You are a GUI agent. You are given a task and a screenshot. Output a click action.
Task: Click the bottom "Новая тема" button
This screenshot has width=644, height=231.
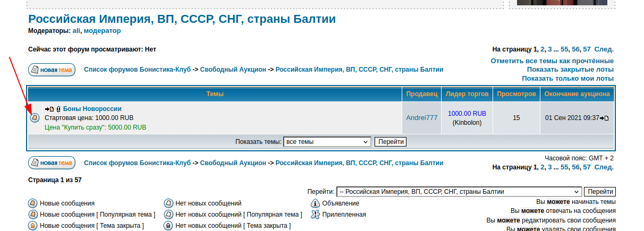52,163
